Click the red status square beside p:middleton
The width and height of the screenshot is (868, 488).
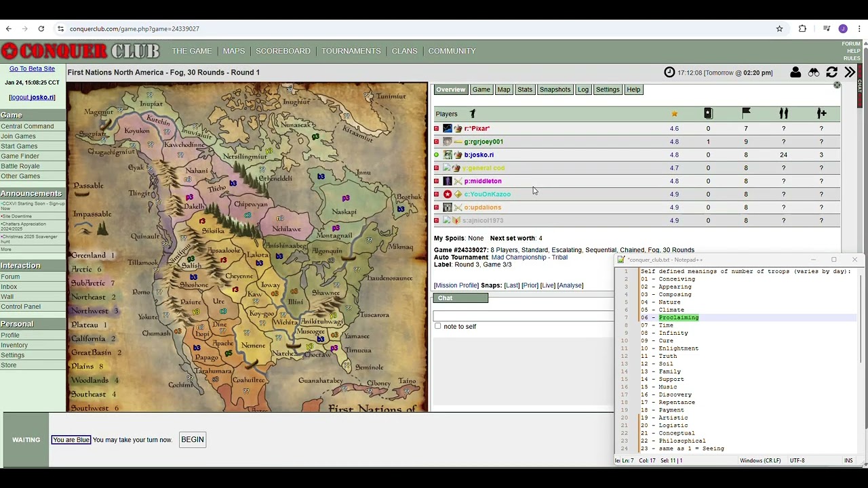coord(436,181)
